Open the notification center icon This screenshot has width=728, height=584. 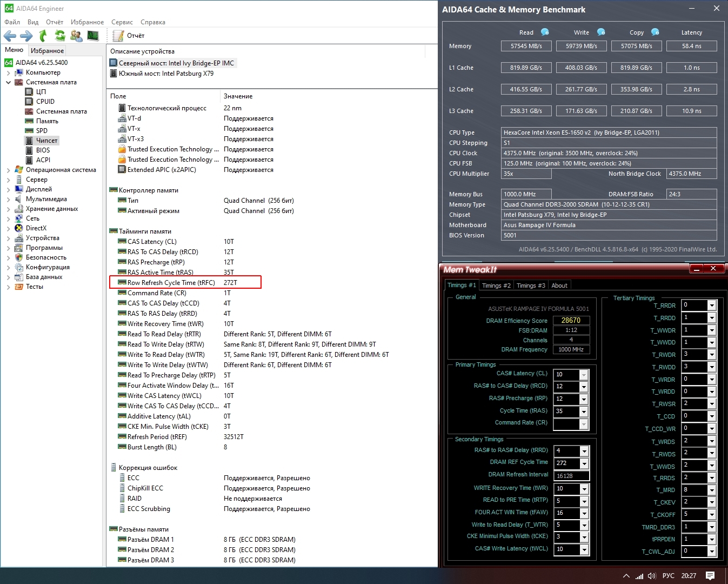[x=710, y=576]
